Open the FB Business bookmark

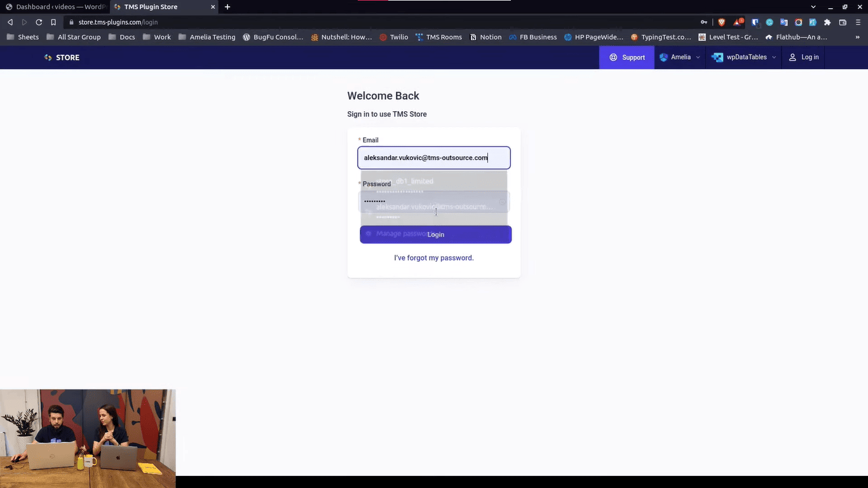533,37
